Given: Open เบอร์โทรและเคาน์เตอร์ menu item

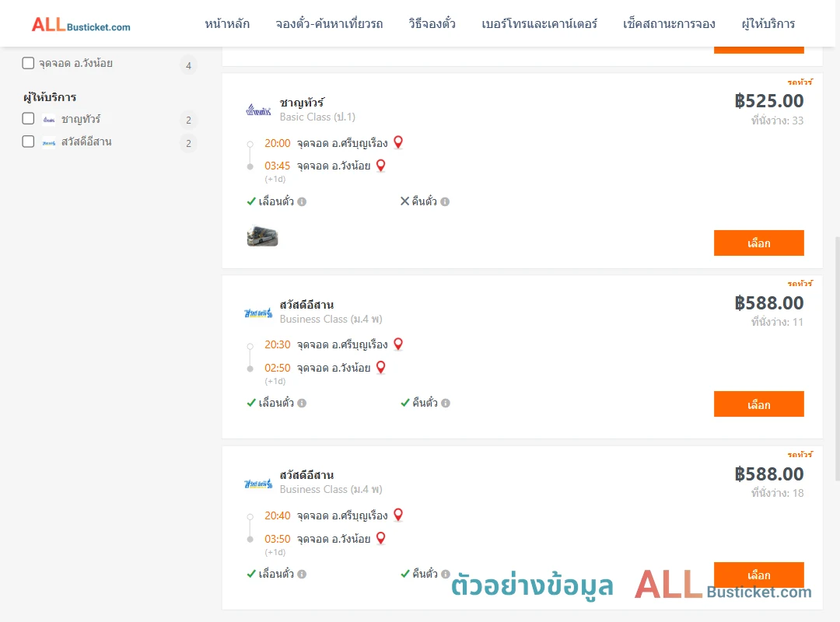Looking at the screenshot, I should coord(540,24).
